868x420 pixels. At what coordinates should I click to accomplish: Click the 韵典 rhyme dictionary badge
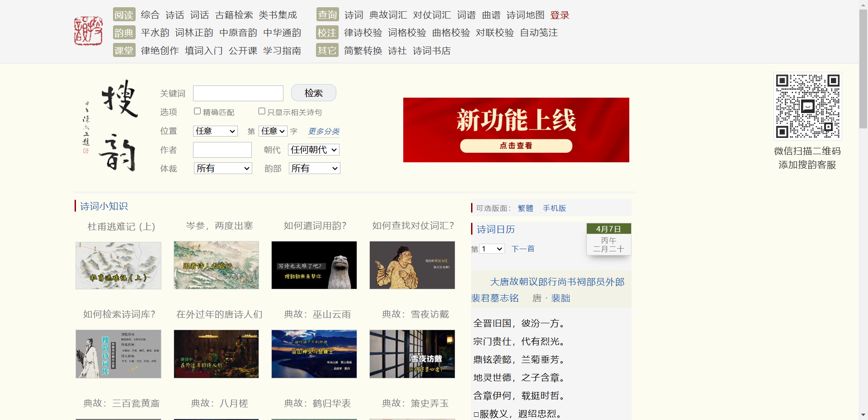pyautogui.click(x=123, y=32)
